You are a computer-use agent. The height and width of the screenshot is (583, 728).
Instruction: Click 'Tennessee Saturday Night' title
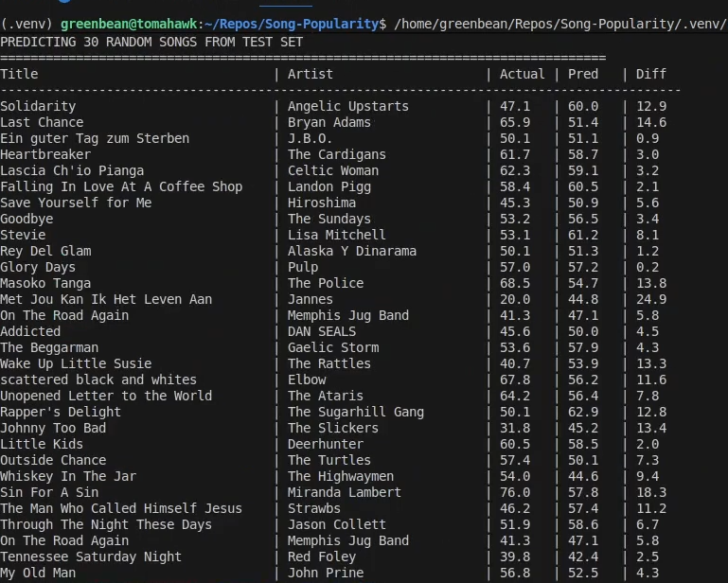click(91, 556)
